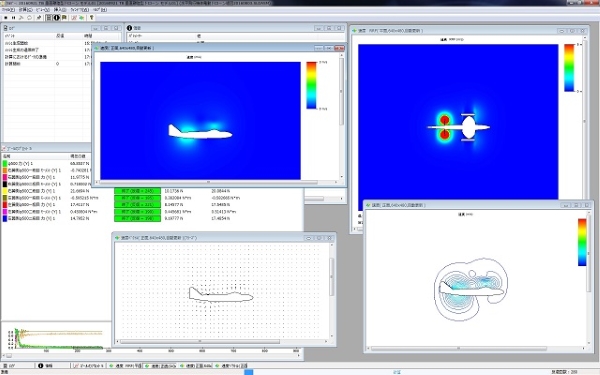This screenshot has height=375, width=600.
Task: Click the side-view velocity plot's horizontal scrollbar
Action: pyautogui.click(x=209, y=183)
